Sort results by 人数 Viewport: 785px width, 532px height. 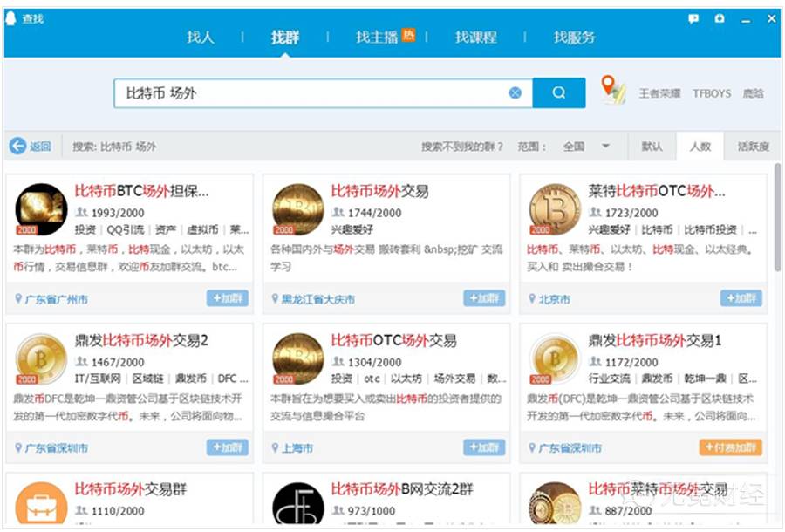pos(700,147)
